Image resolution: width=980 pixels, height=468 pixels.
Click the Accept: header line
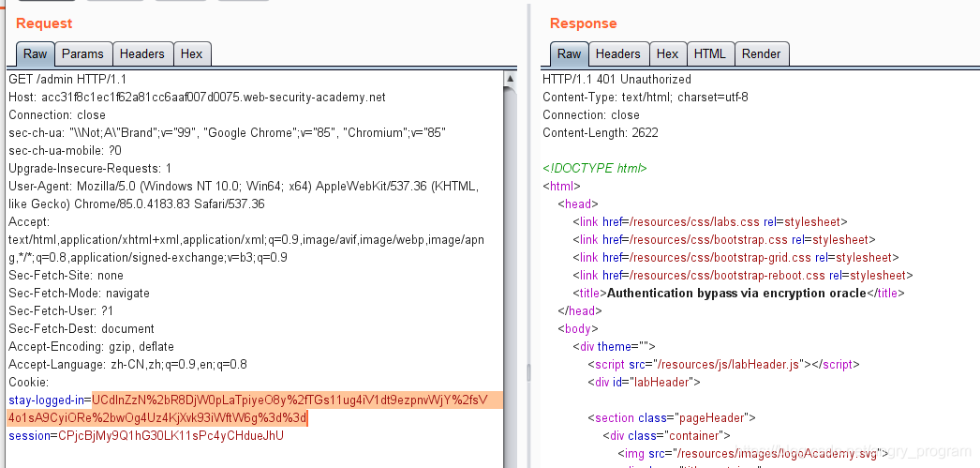29,222
